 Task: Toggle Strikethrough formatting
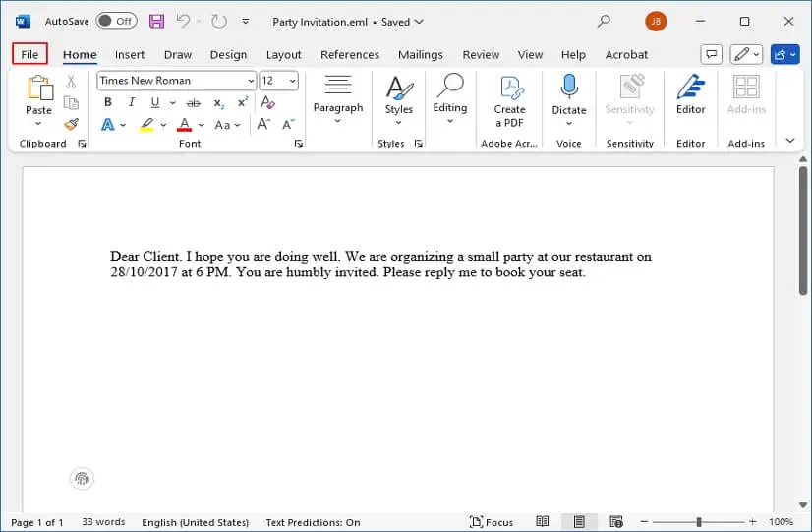pyautogui.click(x=193, y=102)
